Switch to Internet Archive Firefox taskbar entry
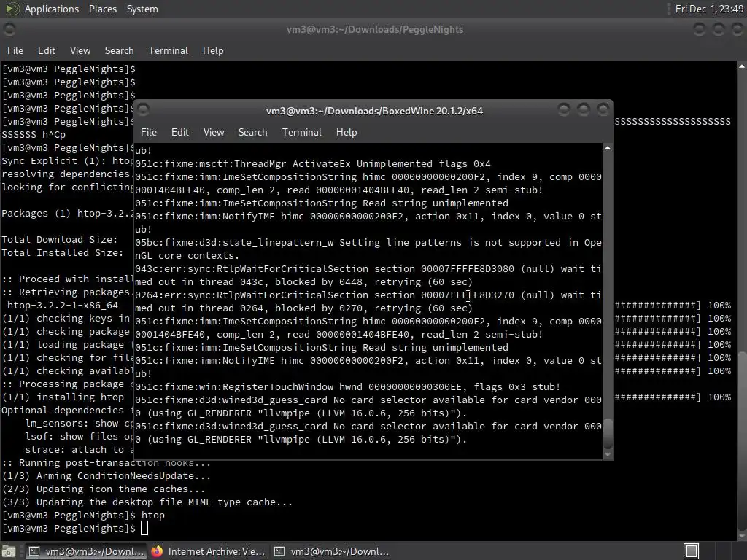 point(208,551)
